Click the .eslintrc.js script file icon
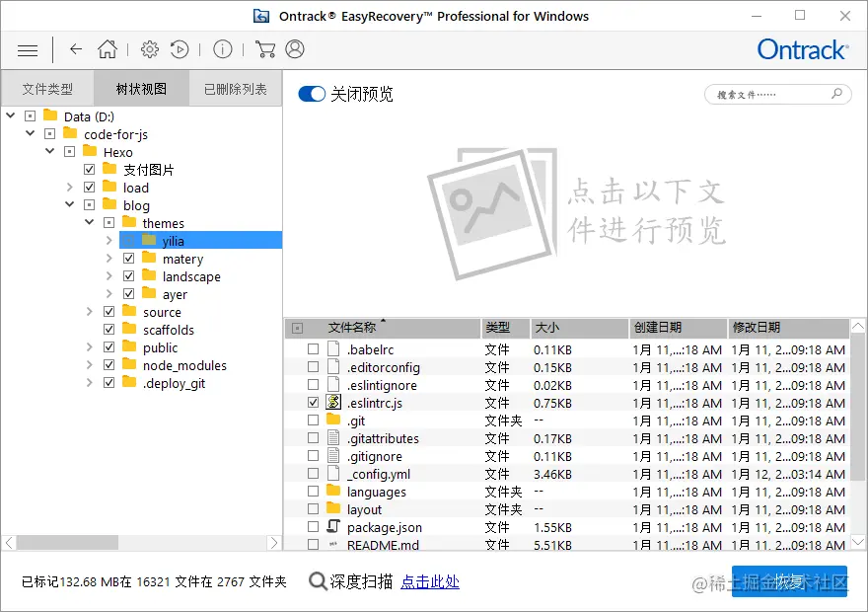 pos(333,402)
